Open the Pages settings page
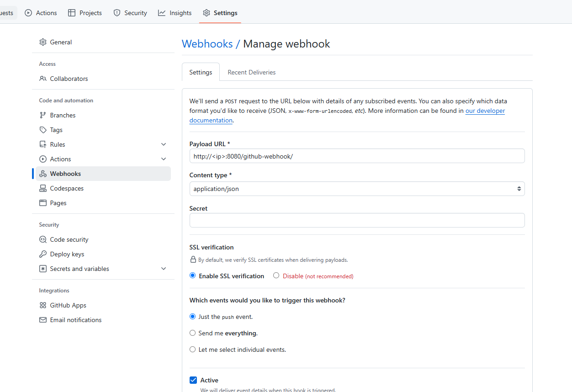 click(103, 203)
